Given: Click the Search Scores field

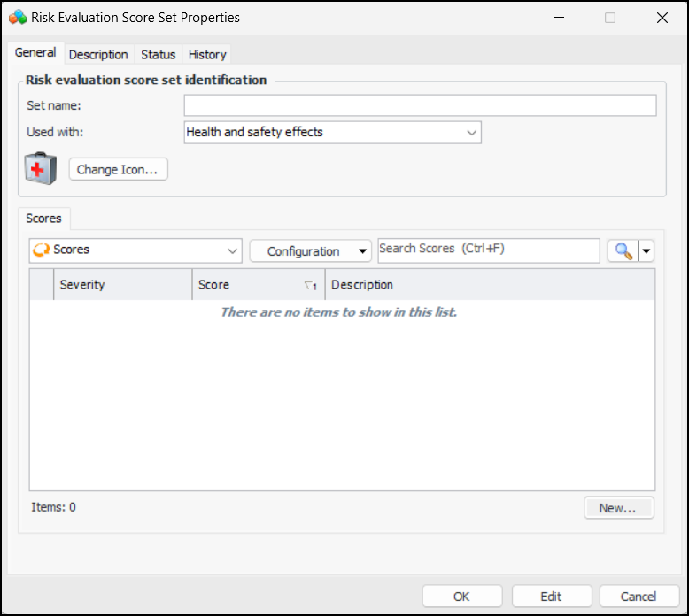Looking at the screenshot, I should click(488, 250).
